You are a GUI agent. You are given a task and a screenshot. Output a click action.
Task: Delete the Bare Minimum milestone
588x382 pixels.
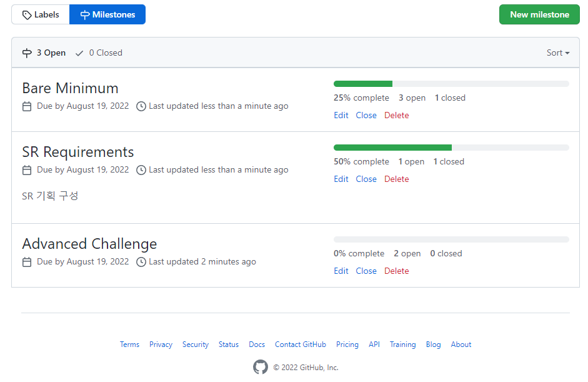point(396,116)
